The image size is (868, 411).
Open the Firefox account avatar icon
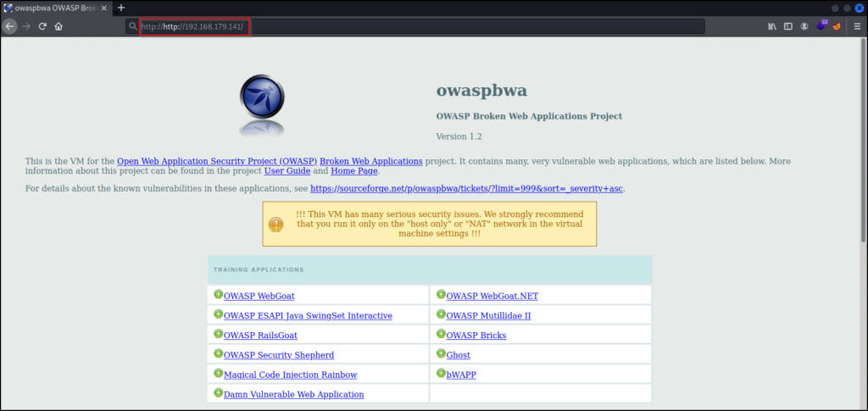point(804,26)
